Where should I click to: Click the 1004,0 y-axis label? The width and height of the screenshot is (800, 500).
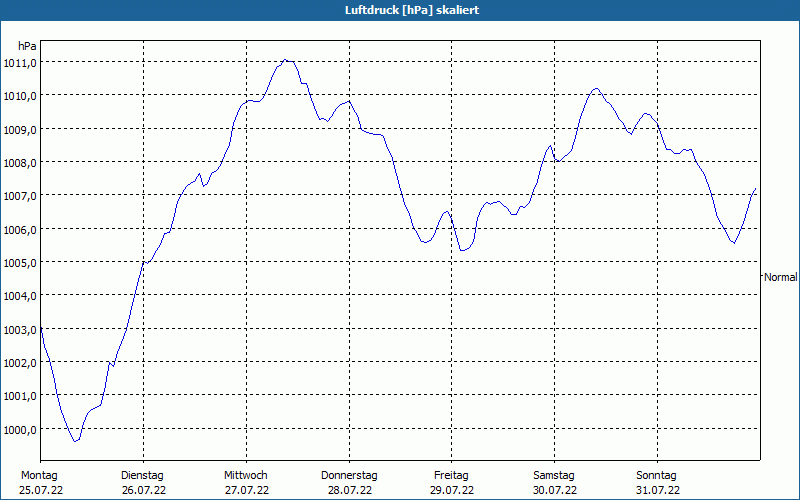20,296
